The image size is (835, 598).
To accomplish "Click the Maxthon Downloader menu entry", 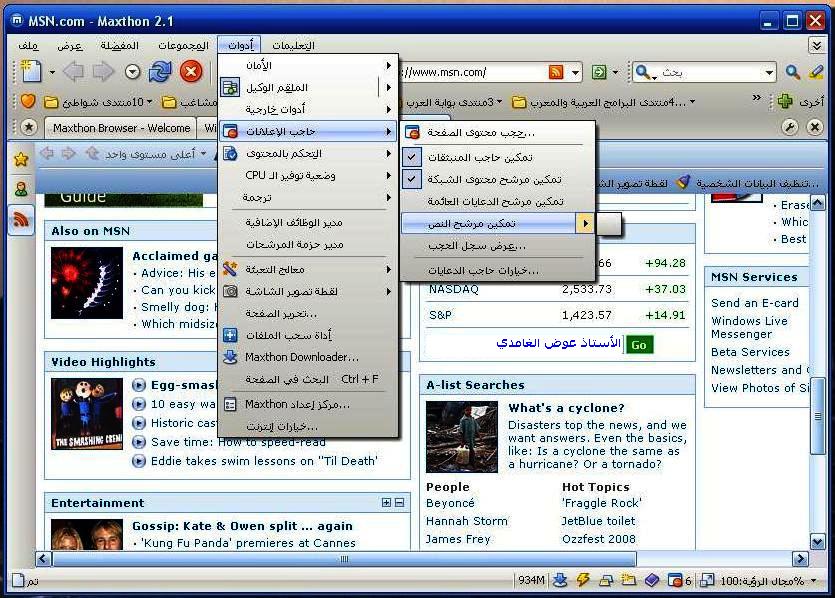I will tap(308, 357).
